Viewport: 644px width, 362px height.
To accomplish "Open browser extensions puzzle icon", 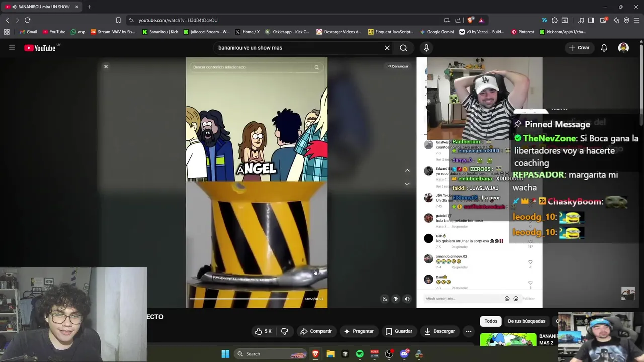I will 554,20.
